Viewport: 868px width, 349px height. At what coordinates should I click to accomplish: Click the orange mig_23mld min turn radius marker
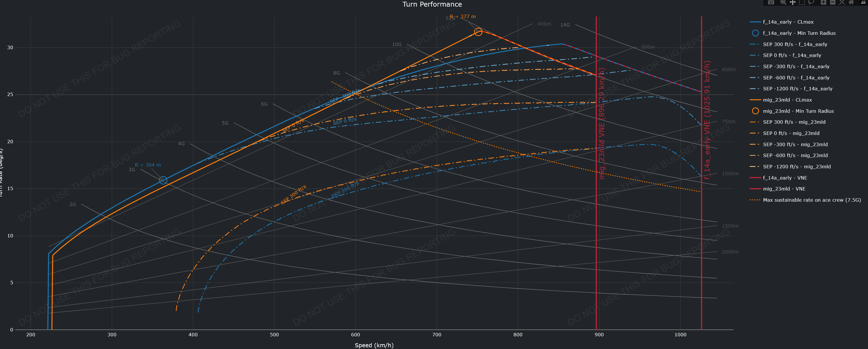[x=478, y=32]
